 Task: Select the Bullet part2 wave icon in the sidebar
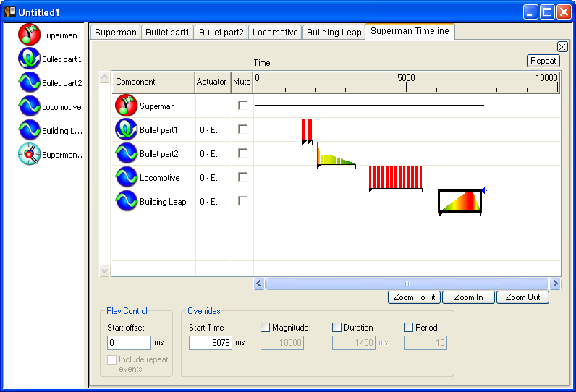click(x=29, y=82)
